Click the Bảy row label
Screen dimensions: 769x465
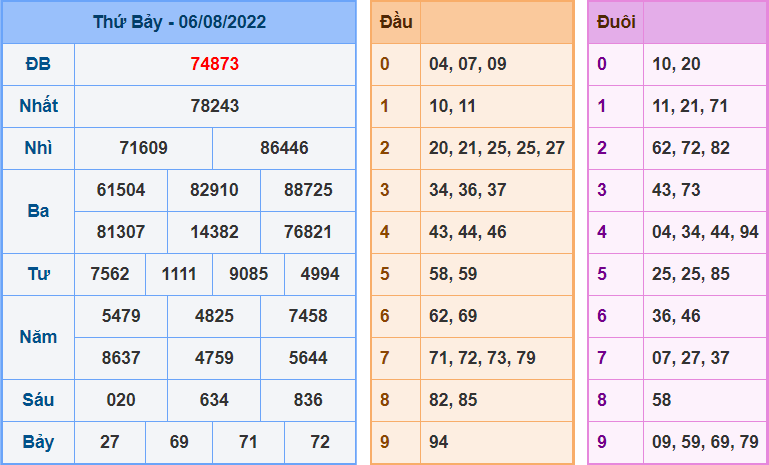pos(38,442)
